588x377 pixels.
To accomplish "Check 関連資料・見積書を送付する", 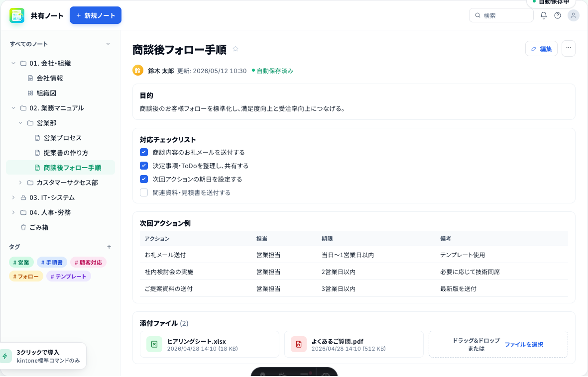I will pos(144,192).
